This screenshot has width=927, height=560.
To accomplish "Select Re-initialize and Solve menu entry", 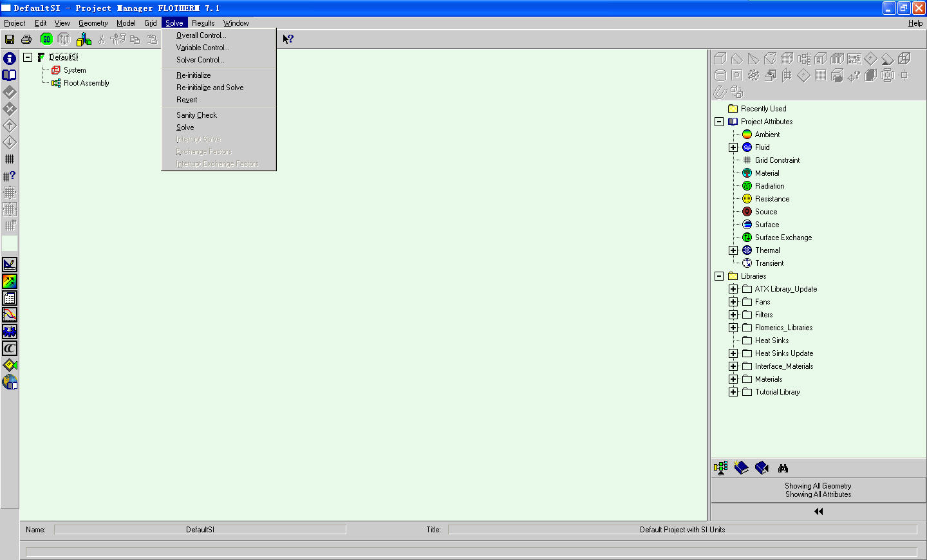I will point(219,88).
